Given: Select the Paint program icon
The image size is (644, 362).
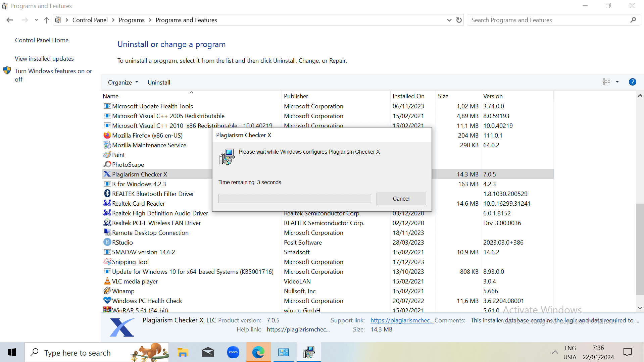Looking at the screenshot, I should tap(107, 155).
